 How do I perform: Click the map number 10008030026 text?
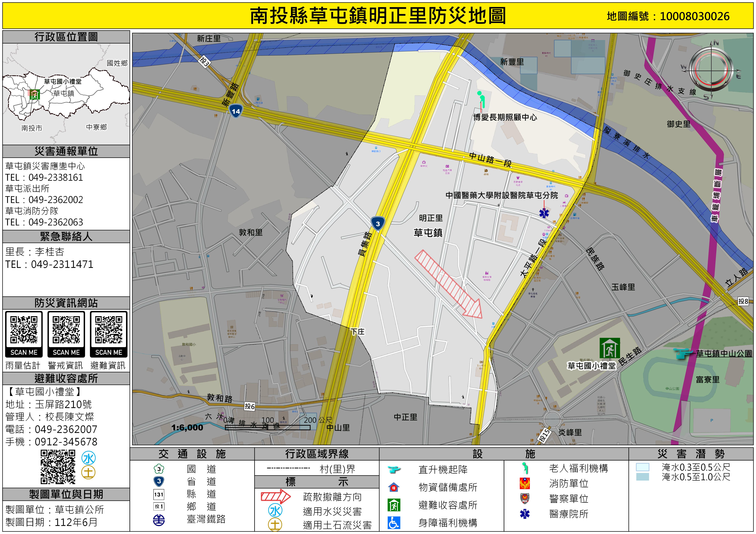coord(694,16)
